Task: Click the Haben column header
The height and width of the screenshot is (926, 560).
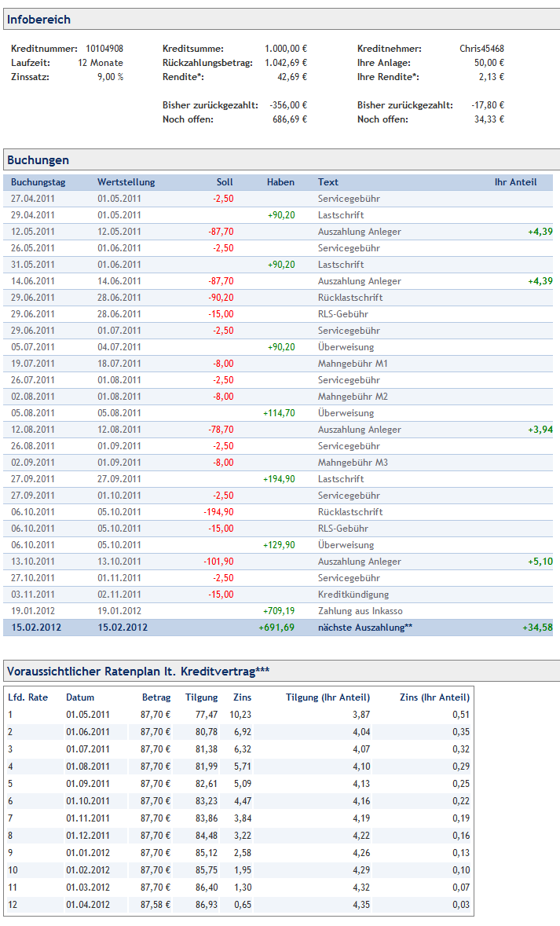Action: 280,182
